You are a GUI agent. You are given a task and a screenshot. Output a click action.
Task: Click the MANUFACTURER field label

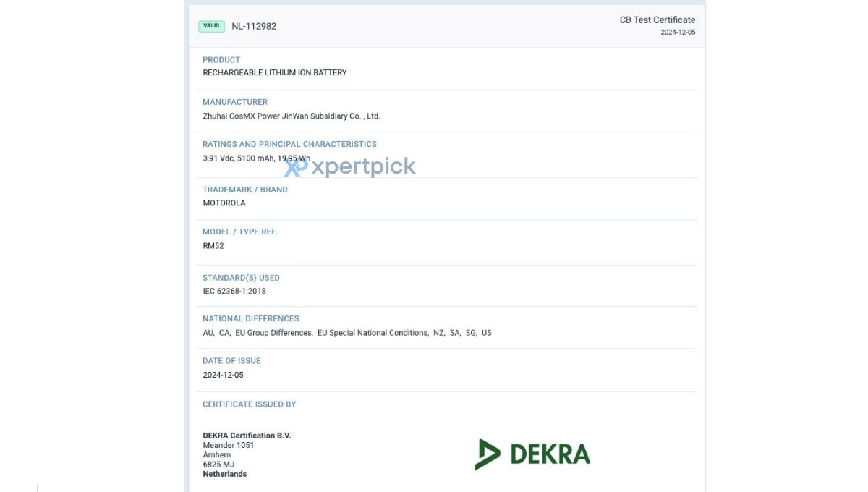pos(235,102)
